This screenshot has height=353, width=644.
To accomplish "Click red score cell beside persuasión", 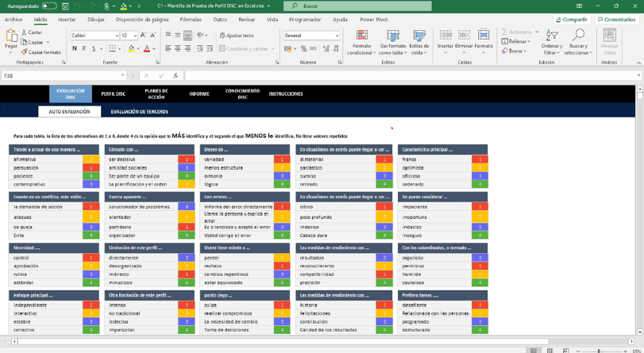I will 91,167.
